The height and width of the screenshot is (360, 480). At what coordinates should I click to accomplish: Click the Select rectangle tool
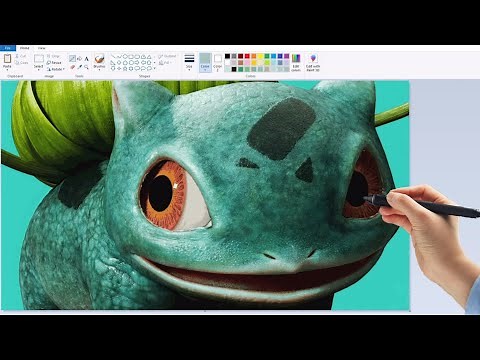(39, 59)
